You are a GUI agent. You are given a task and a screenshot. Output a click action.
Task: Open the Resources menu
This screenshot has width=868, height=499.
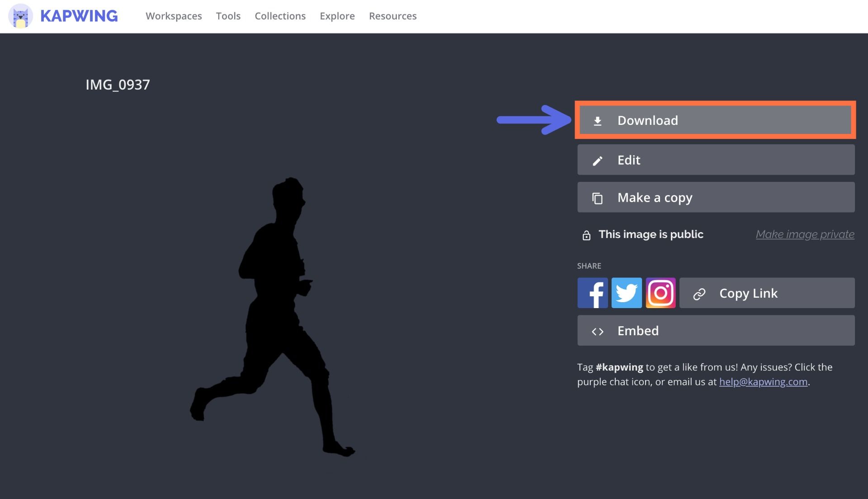[392, 16]
